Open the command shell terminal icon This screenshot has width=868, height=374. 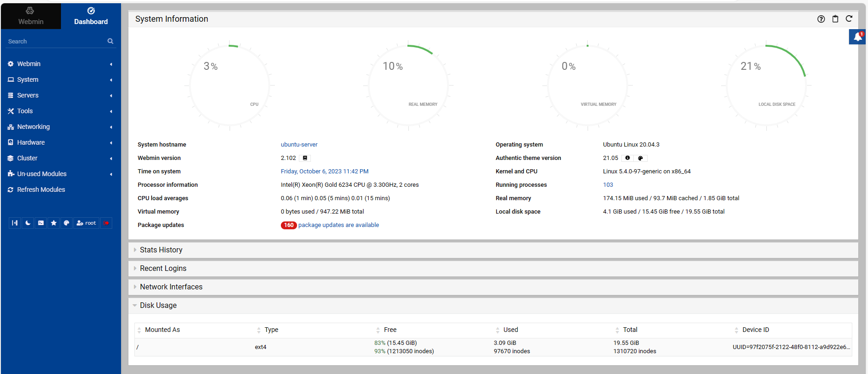coord(41,223)
